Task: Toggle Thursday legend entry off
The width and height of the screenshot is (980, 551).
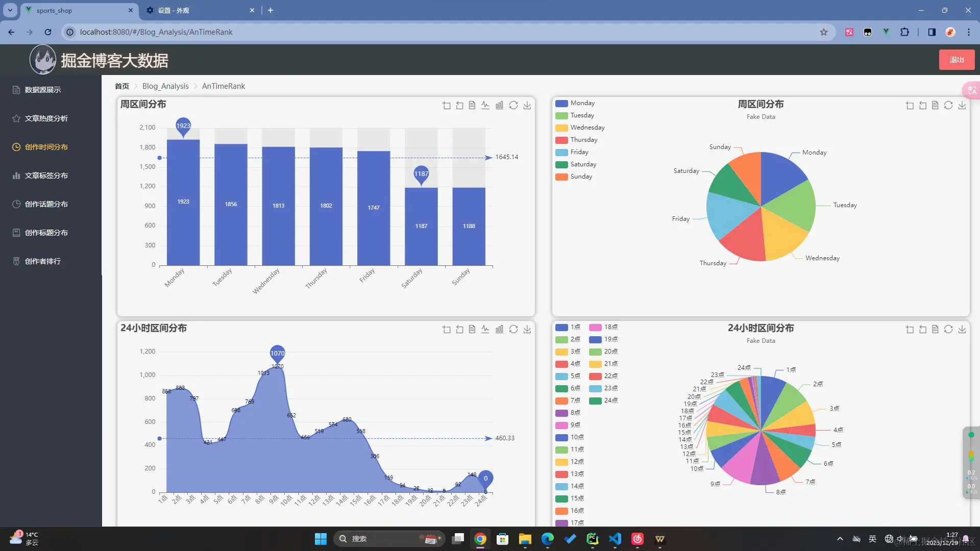Action: pos(576,140)
